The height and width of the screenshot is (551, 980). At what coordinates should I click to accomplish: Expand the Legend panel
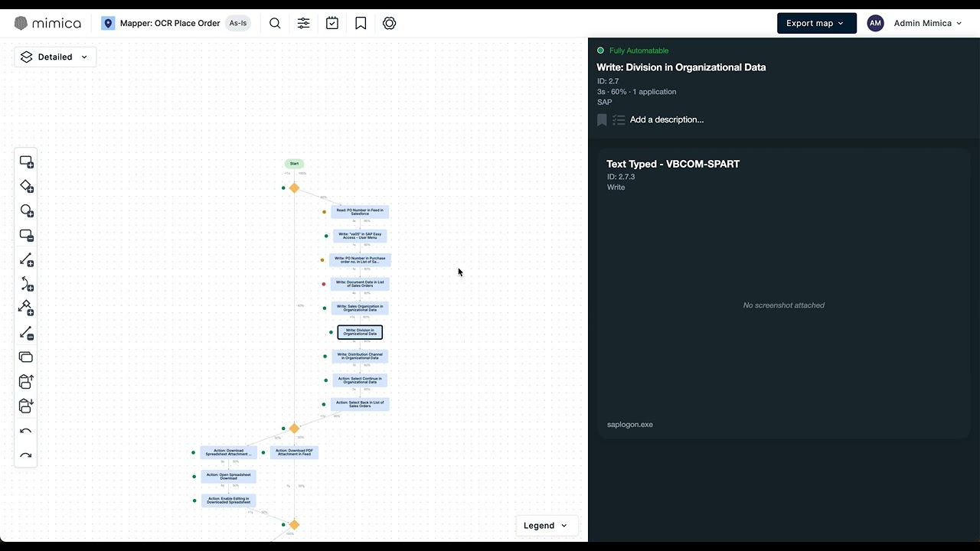(x=546, y=525)
